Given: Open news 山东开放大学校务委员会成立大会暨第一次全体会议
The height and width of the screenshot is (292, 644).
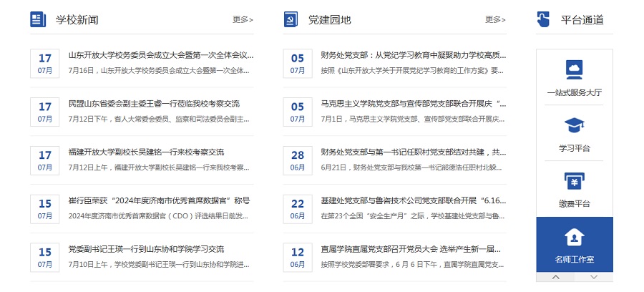Looking at the screenshot, I should [161, 55].
